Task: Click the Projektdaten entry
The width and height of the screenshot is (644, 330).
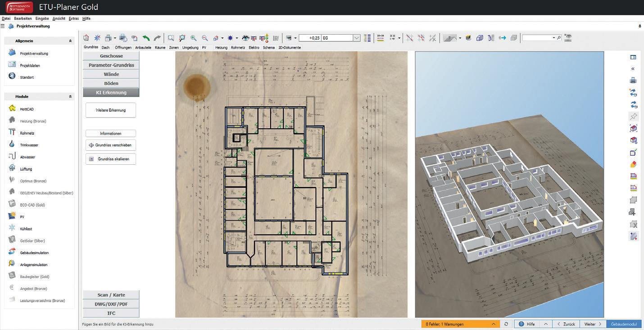Action: (30, 65)
